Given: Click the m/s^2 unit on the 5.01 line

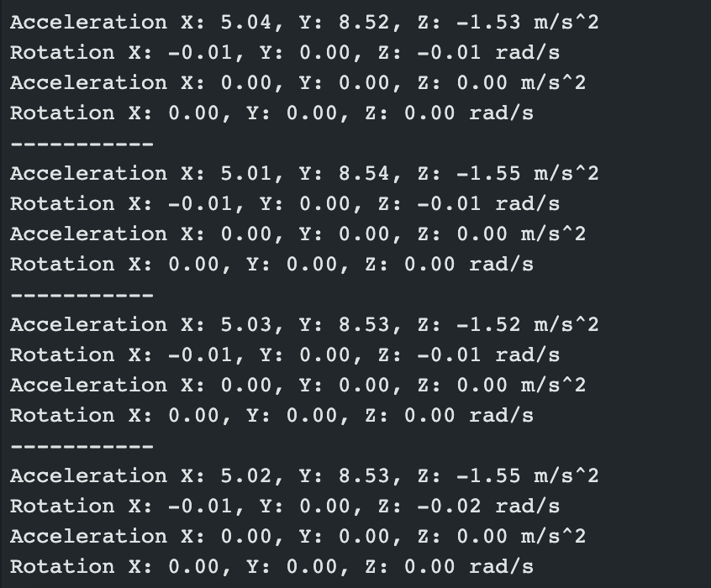Looking at the screenshot, I should 566,173.
